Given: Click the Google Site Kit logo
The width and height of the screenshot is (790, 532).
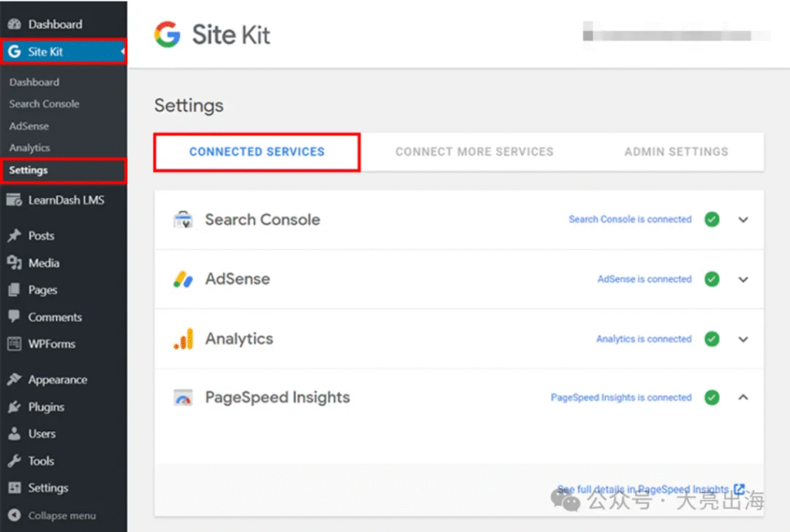Looking at the screenshot, I should coord(167,35).
